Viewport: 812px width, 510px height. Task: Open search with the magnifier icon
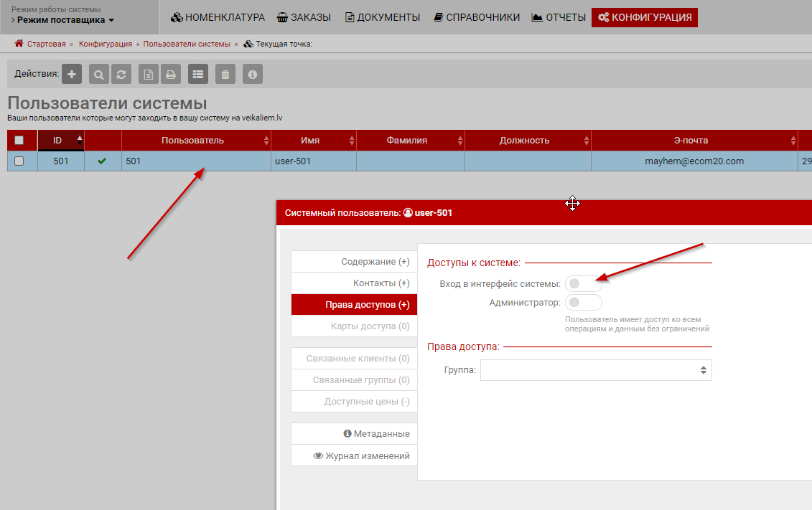[x=98, y=74]
